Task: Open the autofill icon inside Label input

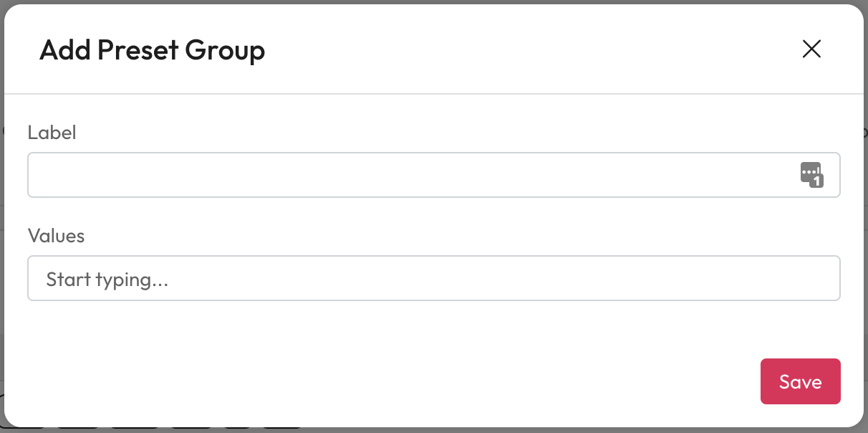Action: click(x=811, y=175)
